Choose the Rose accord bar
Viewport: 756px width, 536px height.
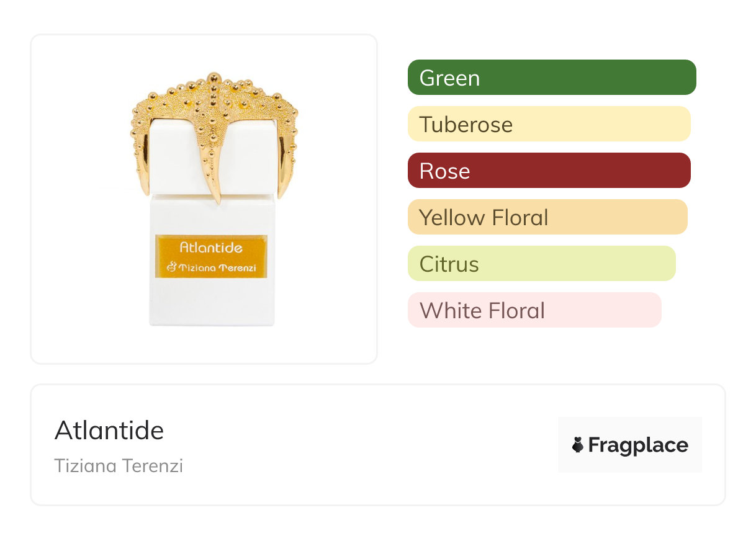(x=549, y=171)
